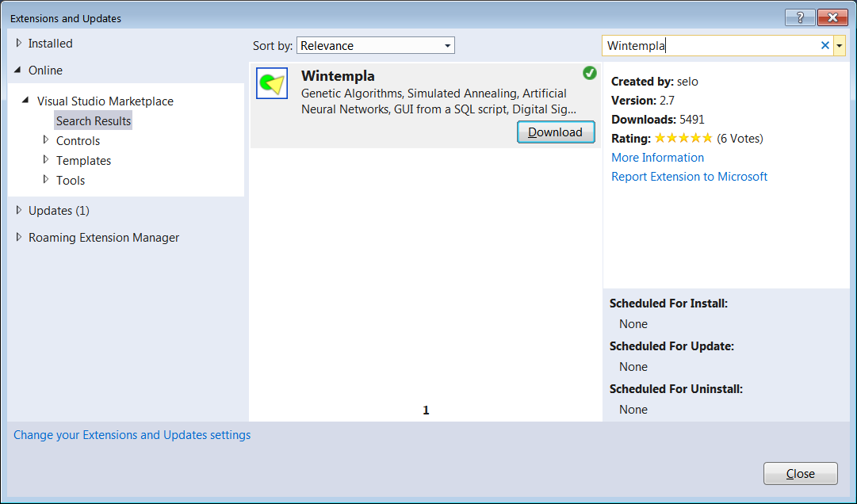The width and height of the screenshot is (857, 504).
Task: Download the Wintempla extension
Action: coord(556,132)
